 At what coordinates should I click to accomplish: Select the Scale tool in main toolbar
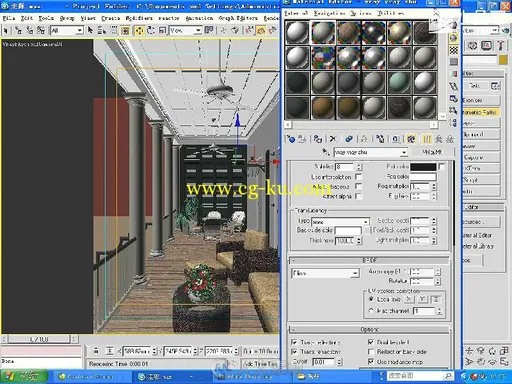(x=162, y=31)
